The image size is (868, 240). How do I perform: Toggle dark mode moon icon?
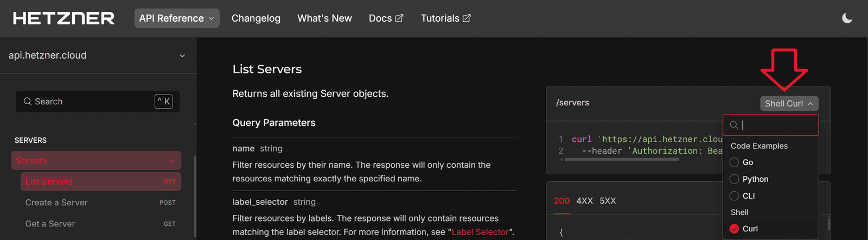click(x=847, y=18)
